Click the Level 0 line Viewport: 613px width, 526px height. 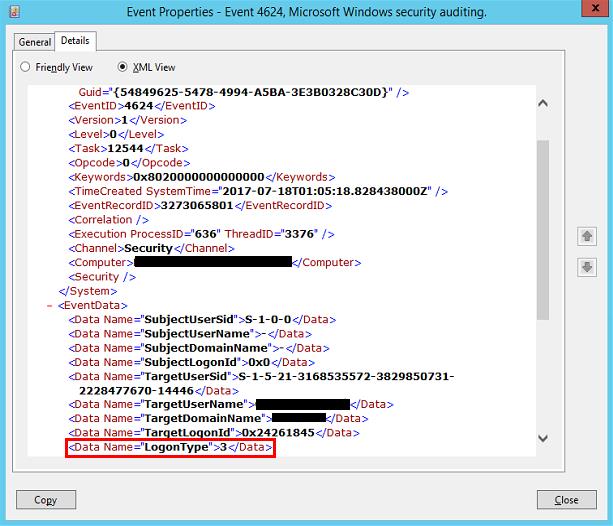[x=116, y=135]
